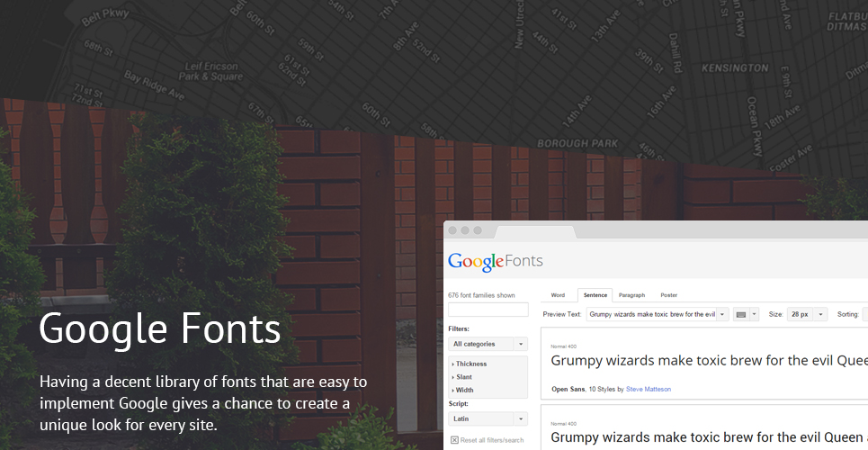Click Reset all filters/search link
This screenshot has width=868, height=450.
492,440
